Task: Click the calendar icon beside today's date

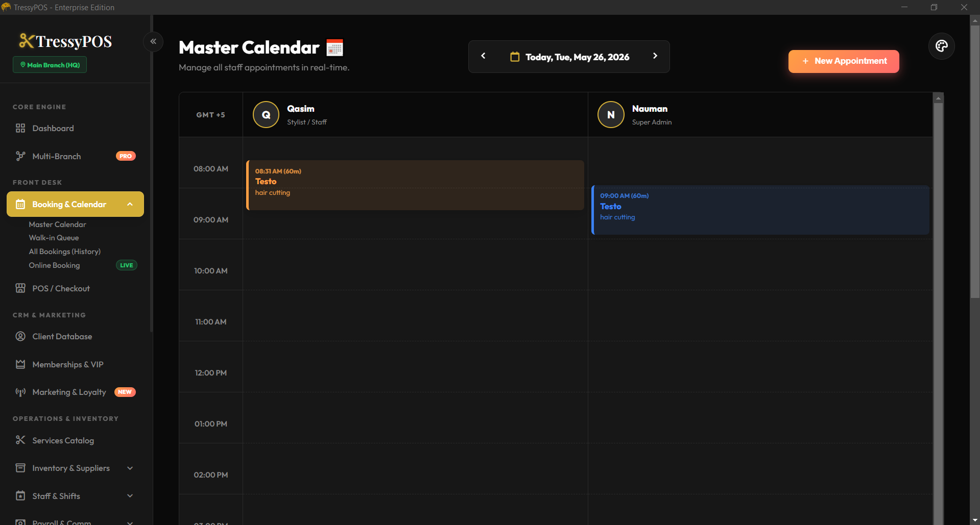Action: coord(515,57)
